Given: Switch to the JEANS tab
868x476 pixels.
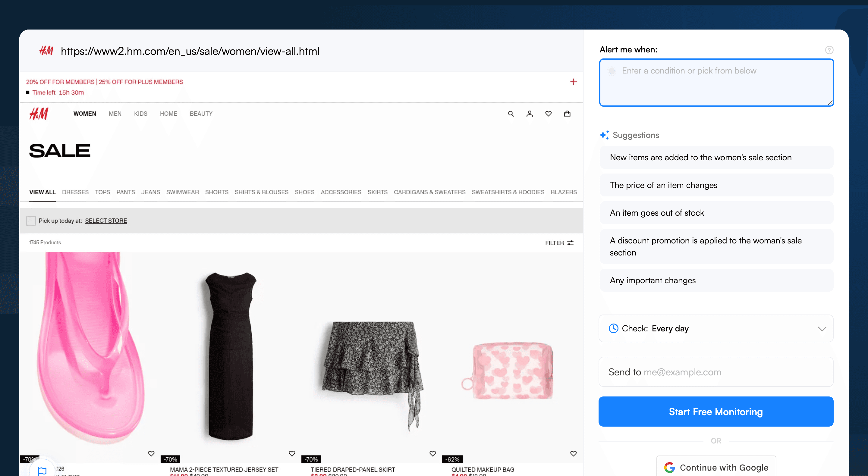Looking at the screenshot, I should click(151, 192).
